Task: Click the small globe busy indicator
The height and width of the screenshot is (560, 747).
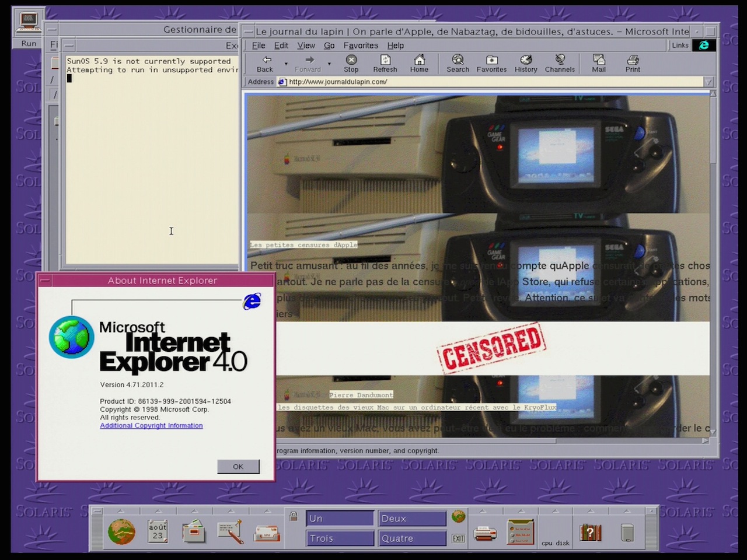Action: tap(459, 516)
